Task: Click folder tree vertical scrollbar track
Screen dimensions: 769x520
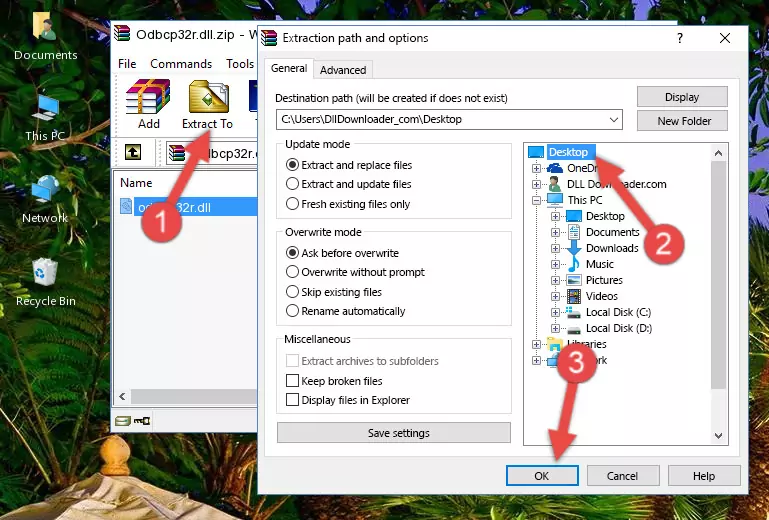Action: click(x=718, y=294)
